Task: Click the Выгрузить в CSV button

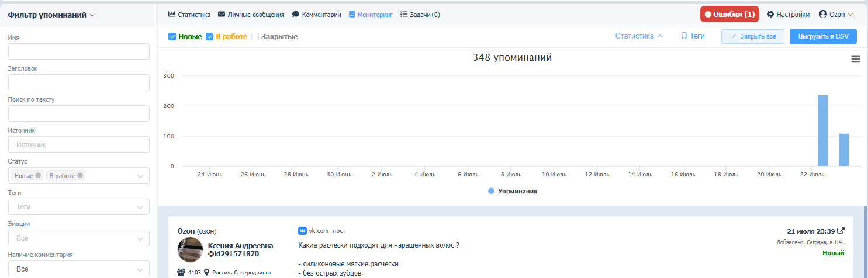Action: [x=823, y=36]
